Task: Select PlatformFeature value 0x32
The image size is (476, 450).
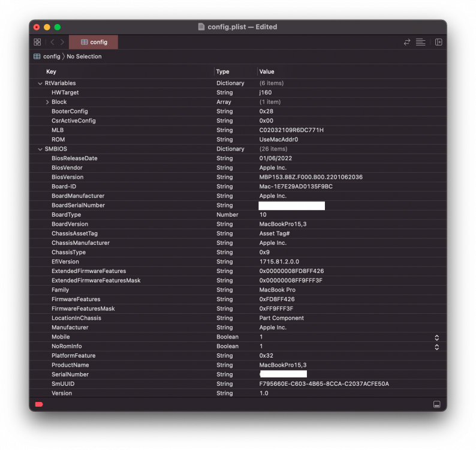Action: (x=266, y=356)
